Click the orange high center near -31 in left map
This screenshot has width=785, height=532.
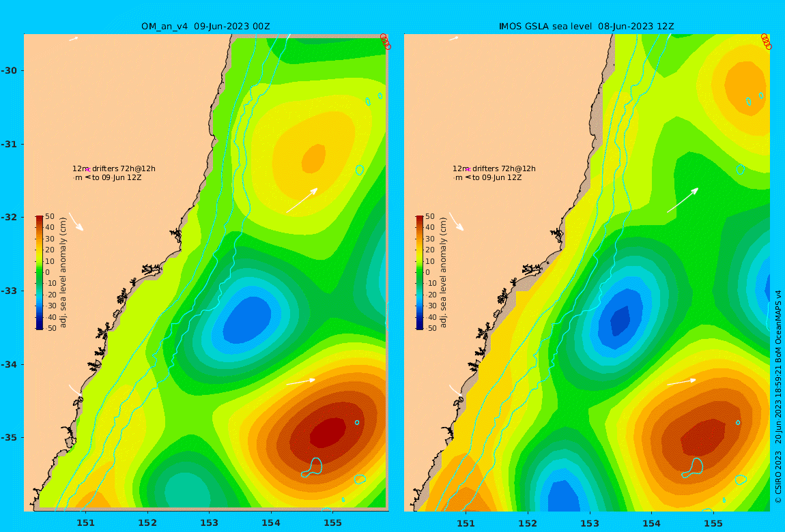point(314,158)
